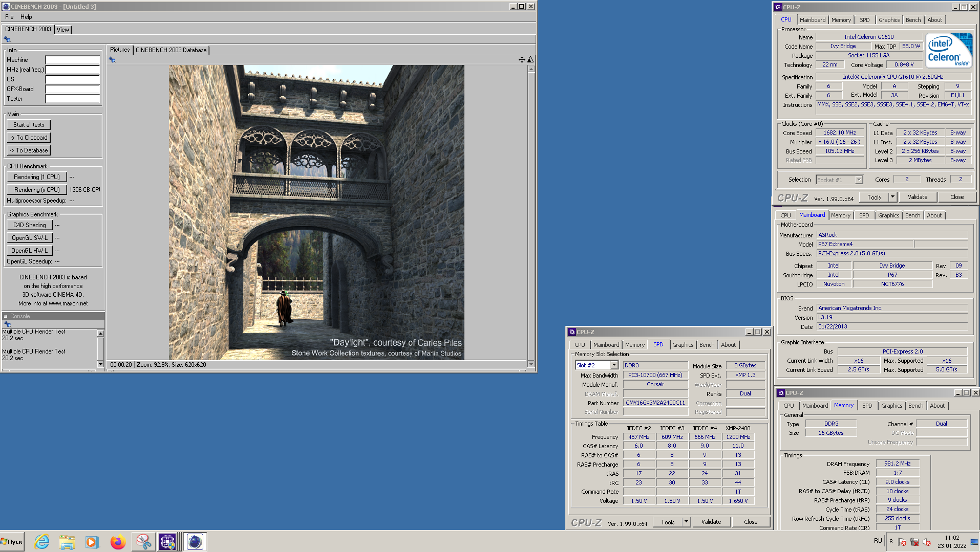Image resolution: width=980 pixels, height=552 pixels.
Task: Click the triangle zoom icon above render
Action: [x=530, y=60]
